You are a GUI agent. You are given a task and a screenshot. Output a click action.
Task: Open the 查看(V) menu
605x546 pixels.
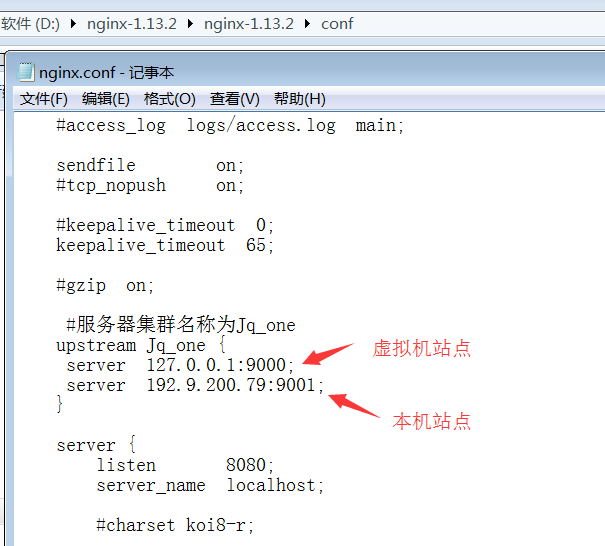coord(235,99)
